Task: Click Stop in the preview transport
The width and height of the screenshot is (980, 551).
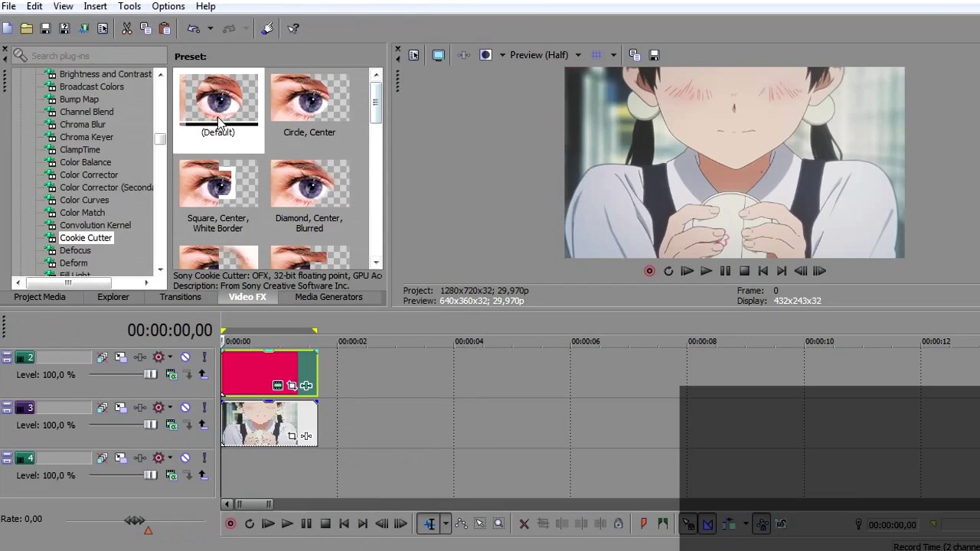Action: [744, 271]
